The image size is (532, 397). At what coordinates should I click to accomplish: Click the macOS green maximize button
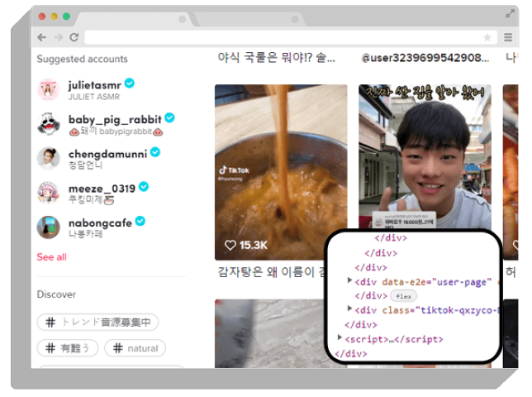[x=66, y=16]
